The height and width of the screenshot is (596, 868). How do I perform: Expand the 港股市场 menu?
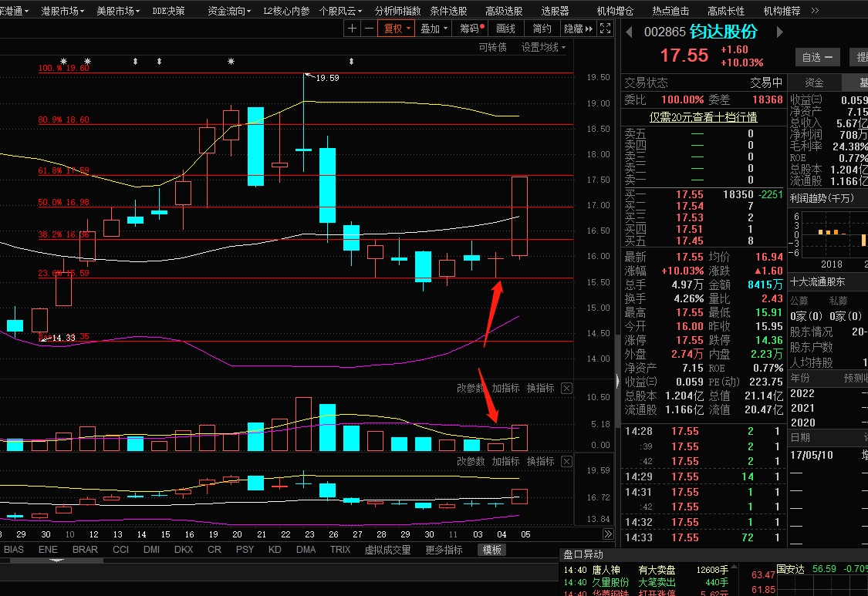tap(62, 11)
